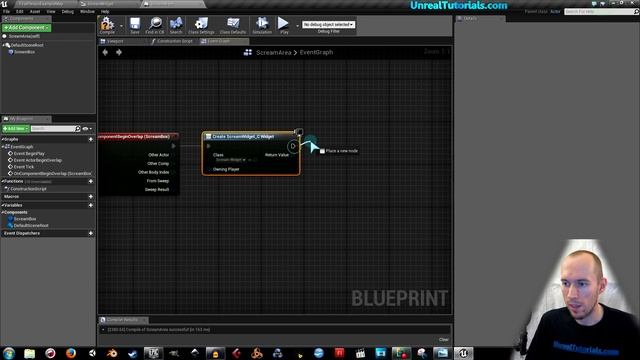The image size is (640, 360).
Task: Go back with the graph left arrow
Action: pyautogui.click(x=105, y=52)
